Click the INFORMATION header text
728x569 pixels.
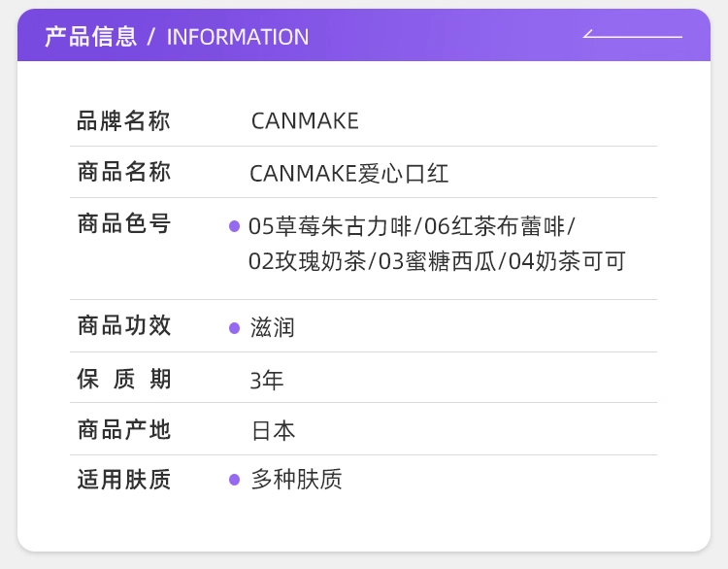click(x=238, y=37)
